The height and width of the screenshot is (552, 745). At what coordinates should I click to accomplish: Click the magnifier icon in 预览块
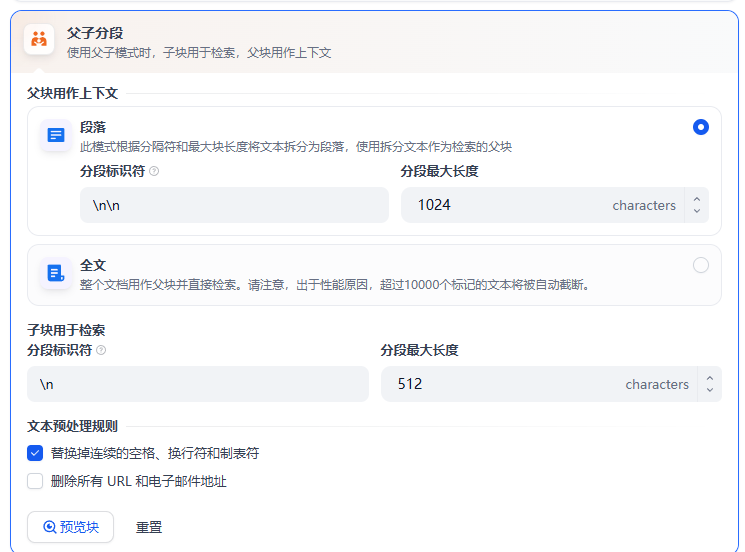coord(49,527)
